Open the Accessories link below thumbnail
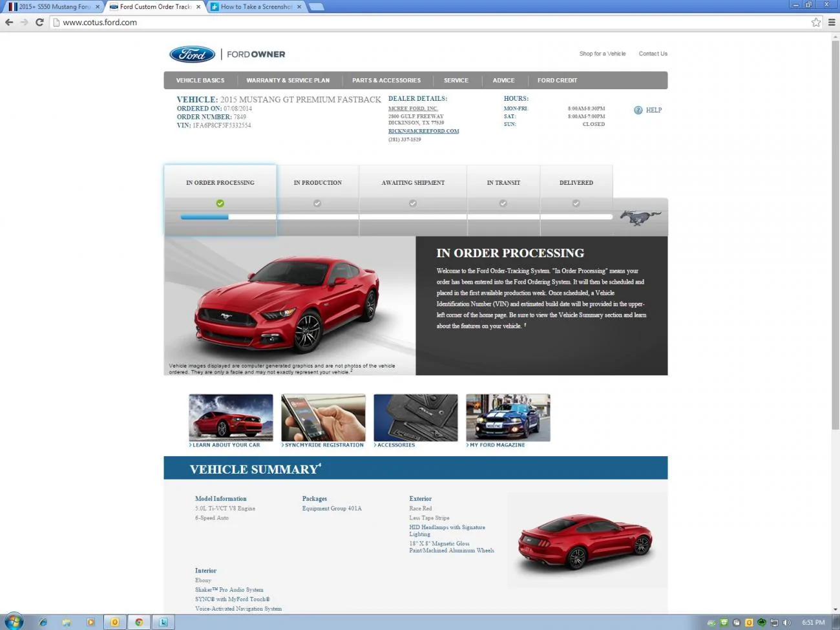 pyautogui.click(x=395, y=445)
